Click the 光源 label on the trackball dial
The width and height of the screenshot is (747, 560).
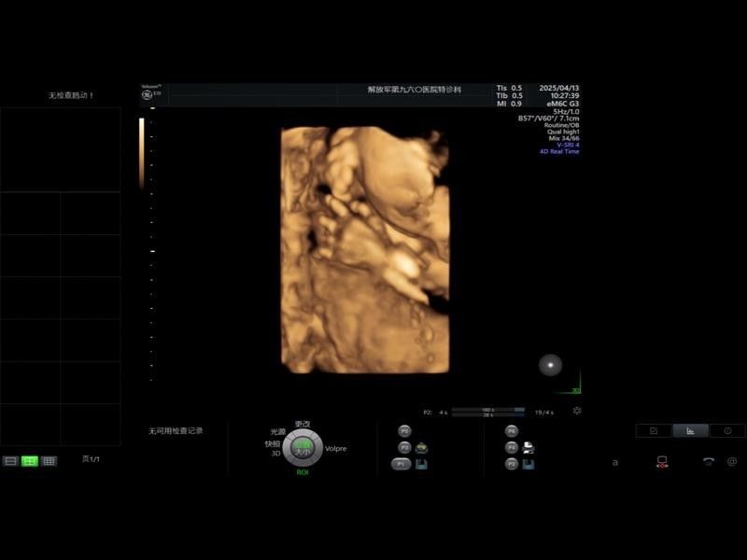click(x=277, y=432)
